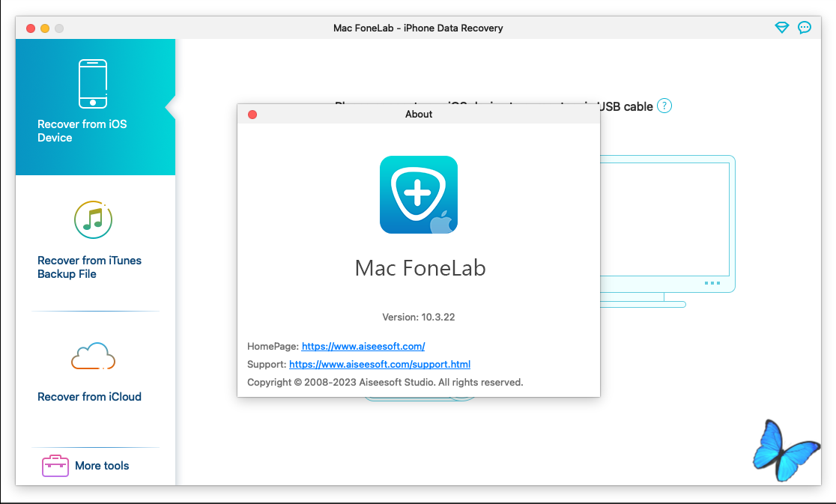Choose the 'Recover from iCloud' label

[x=89, y=397]
